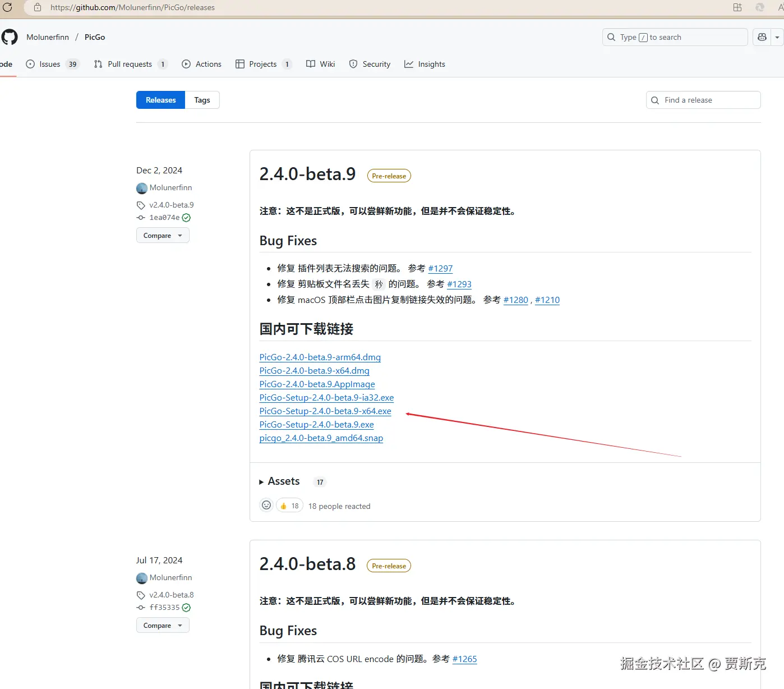784x689 pixels.
Task: Click verified check icon next to ff35335
Action: (186, 608)
